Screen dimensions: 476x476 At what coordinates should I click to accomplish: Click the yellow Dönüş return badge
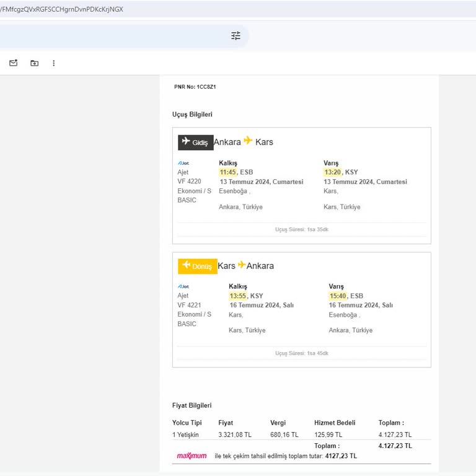click(x=197, y=266)
